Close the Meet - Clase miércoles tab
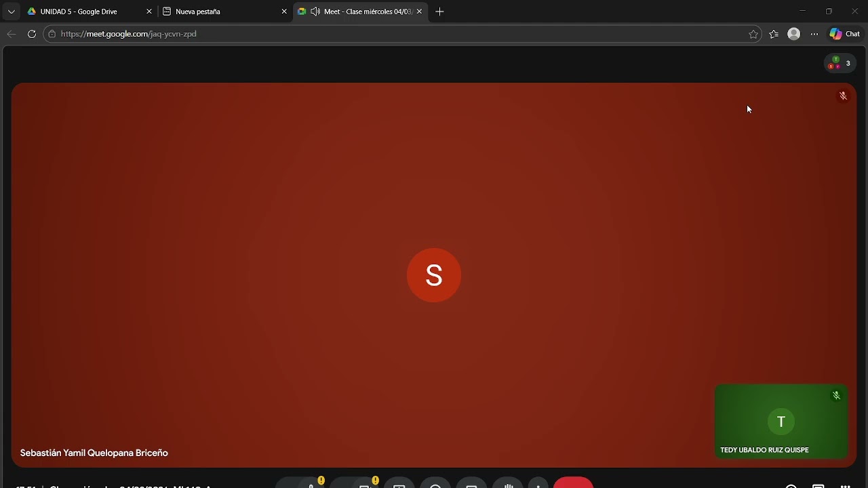 pos(420,12)
